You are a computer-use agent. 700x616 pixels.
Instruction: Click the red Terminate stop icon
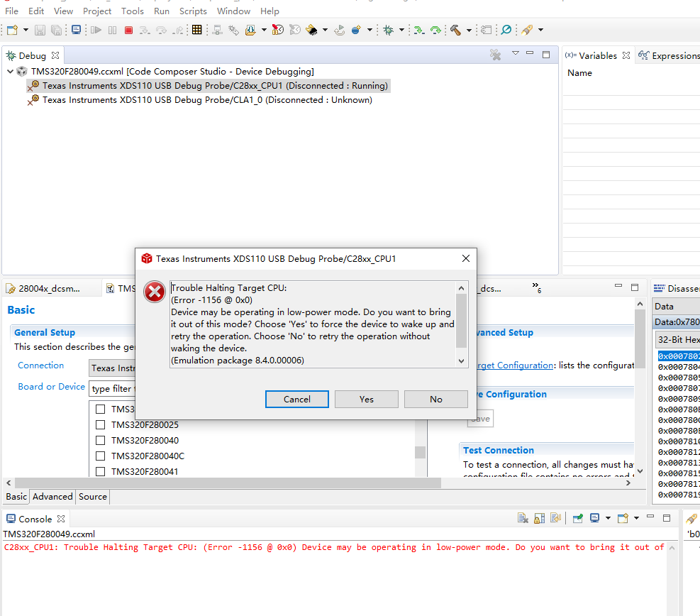point(128,30)
